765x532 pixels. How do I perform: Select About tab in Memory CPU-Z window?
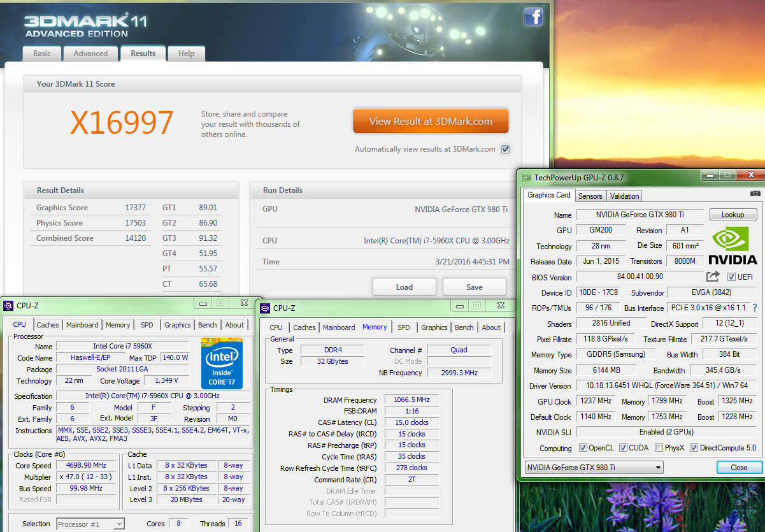491,327
